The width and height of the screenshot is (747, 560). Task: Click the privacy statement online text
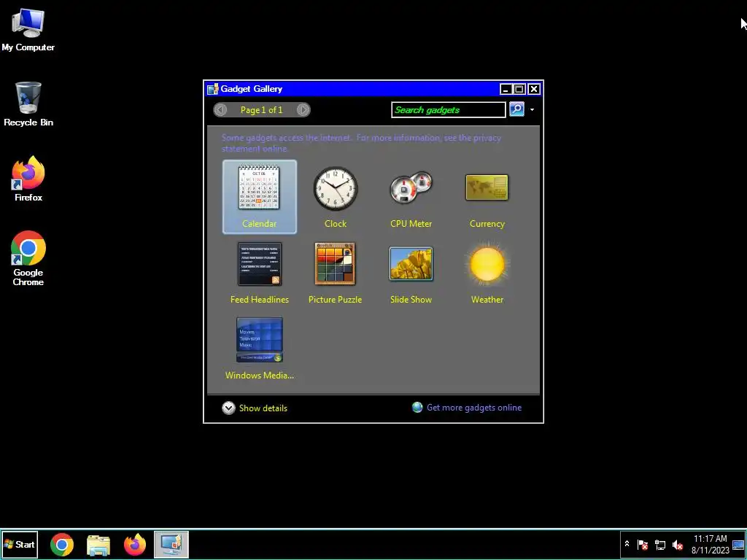coord(361,144)
